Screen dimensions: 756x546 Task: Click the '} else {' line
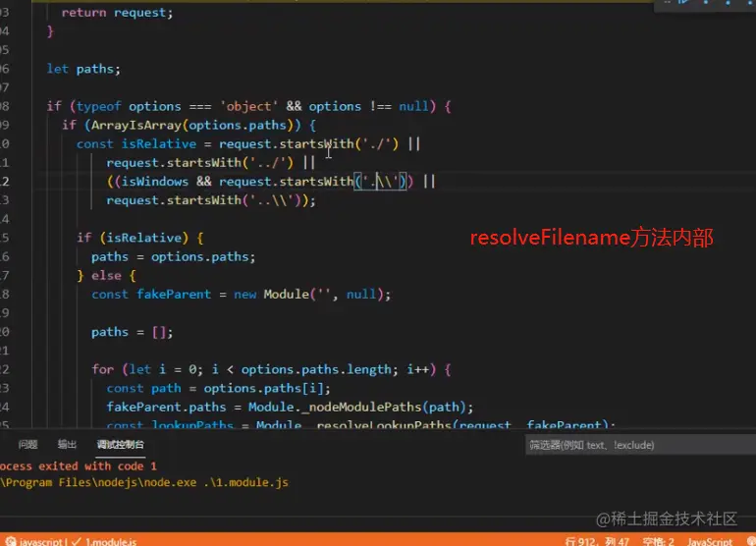pos(106,275)
